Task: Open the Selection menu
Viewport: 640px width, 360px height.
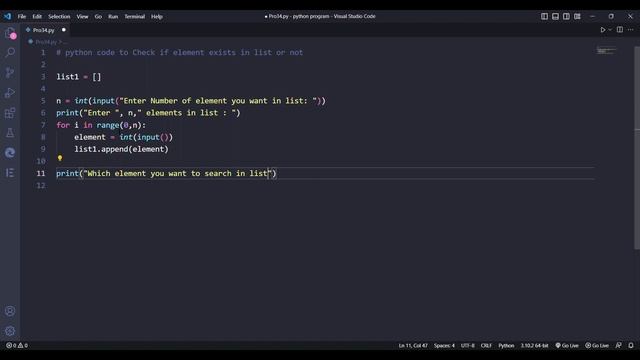Action: pos(59,17)
